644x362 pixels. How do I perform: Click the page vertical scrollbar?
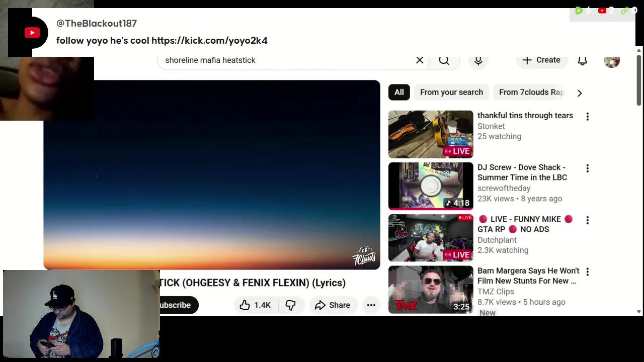click(639, 79)
